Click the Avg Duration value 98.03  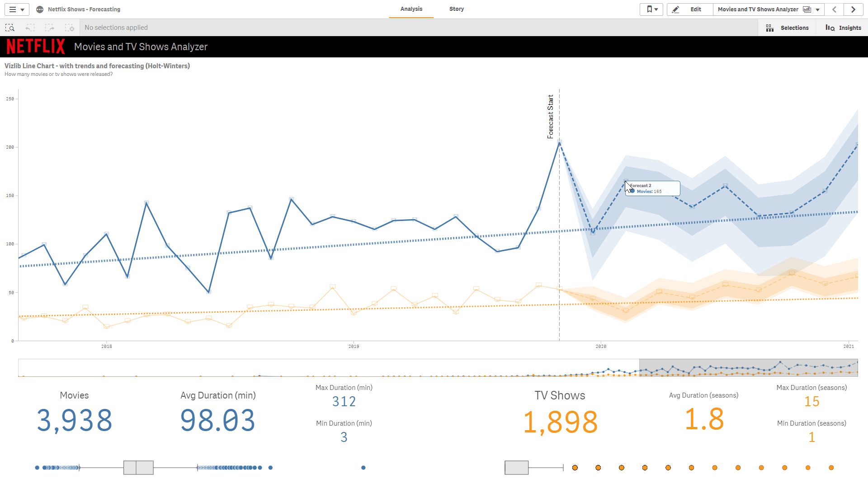[x=218, y=421]
